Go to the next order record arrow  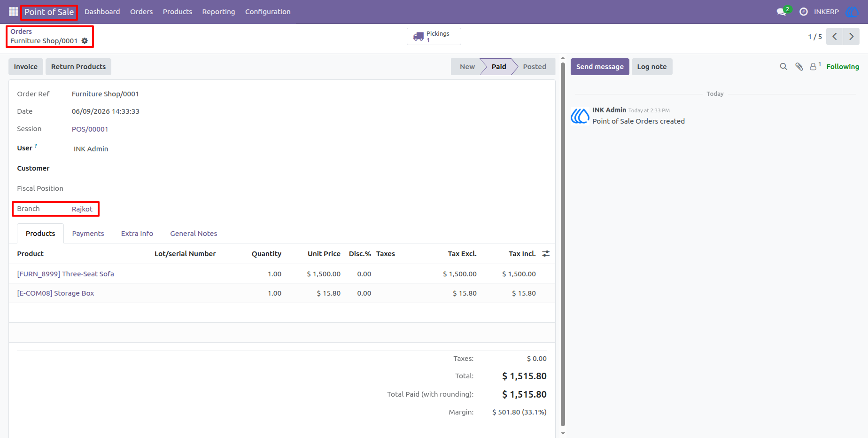pos(851,37)
